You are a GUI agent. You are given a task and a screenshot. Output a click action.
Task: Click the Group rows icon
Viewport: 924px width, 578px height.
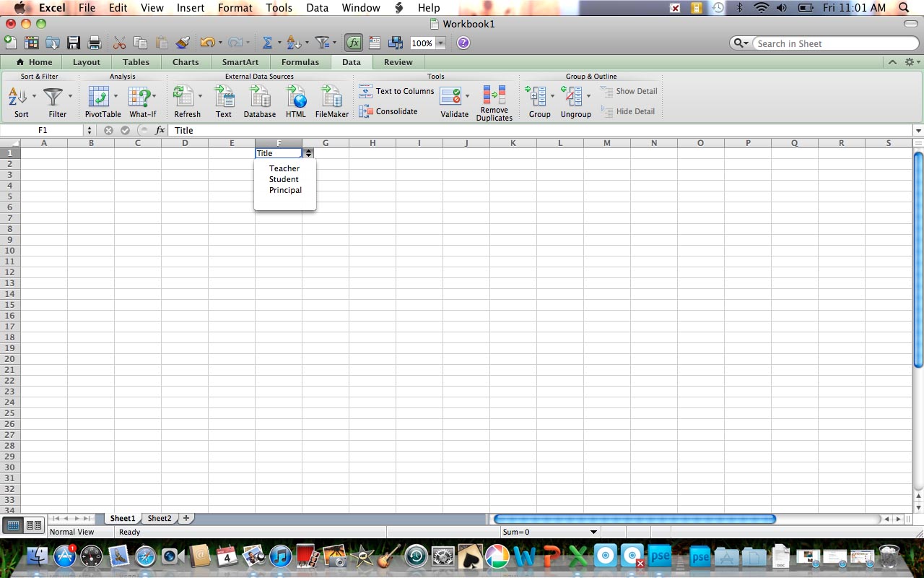pos(536,96)
